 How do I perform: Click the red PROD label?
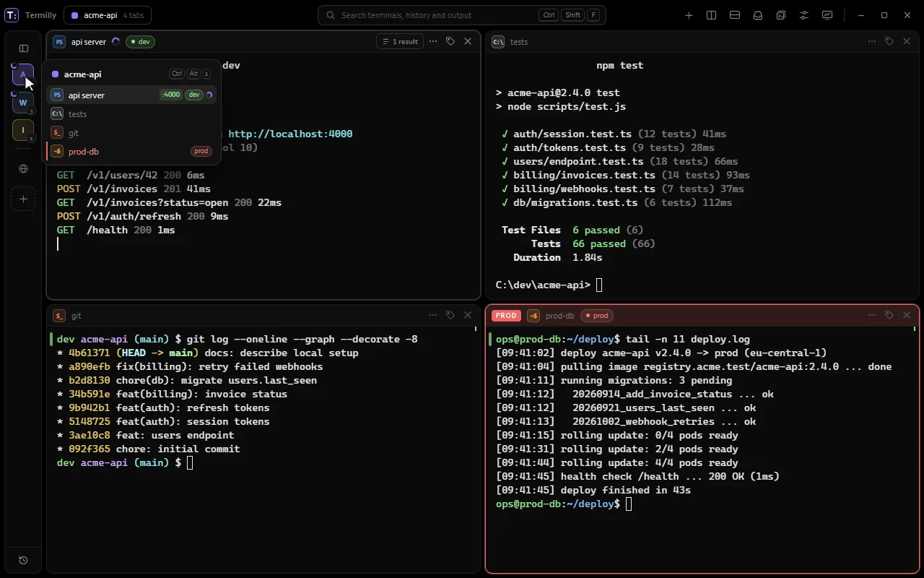click(x=506, y=316)
